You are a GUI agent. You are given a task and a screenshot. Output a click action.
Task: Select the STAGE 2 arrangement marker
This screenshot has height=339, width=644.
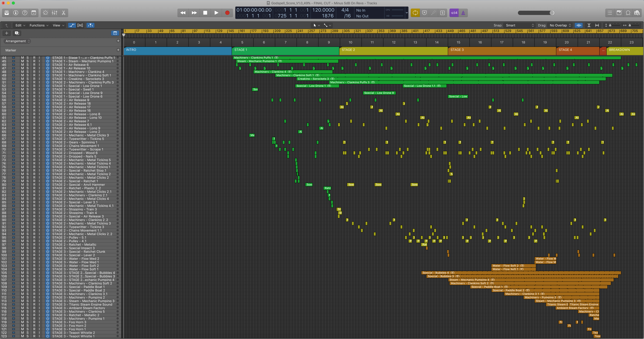393,51
